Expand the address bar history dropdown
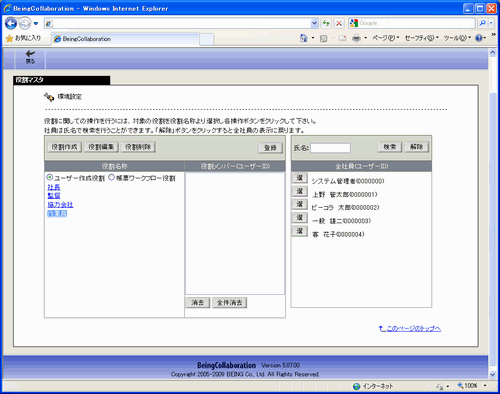500x394 pixels. (314, 23)
